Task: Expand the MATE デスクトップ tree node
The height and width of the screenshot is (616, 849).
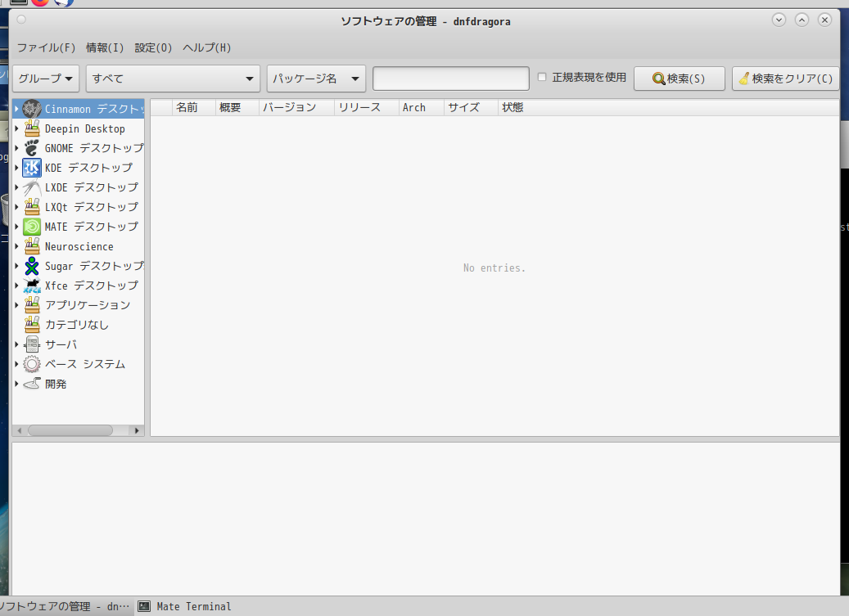Action: coord(17,227)
